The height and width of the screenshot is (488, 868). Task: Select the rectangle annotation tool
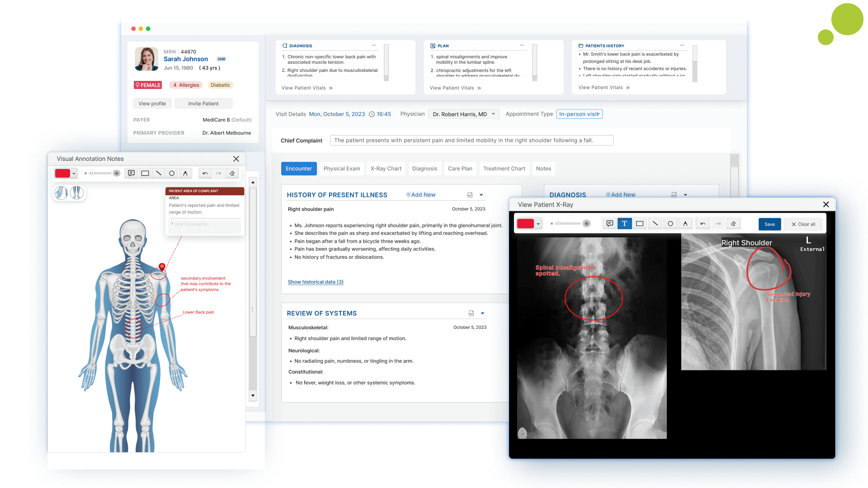pos(640,224)
